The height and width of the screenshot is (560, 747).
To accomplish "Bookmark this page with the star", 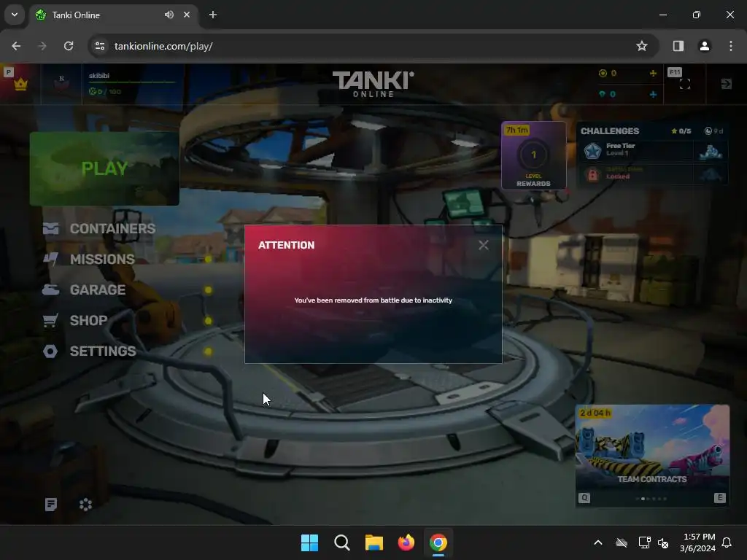I will (642, 46).
